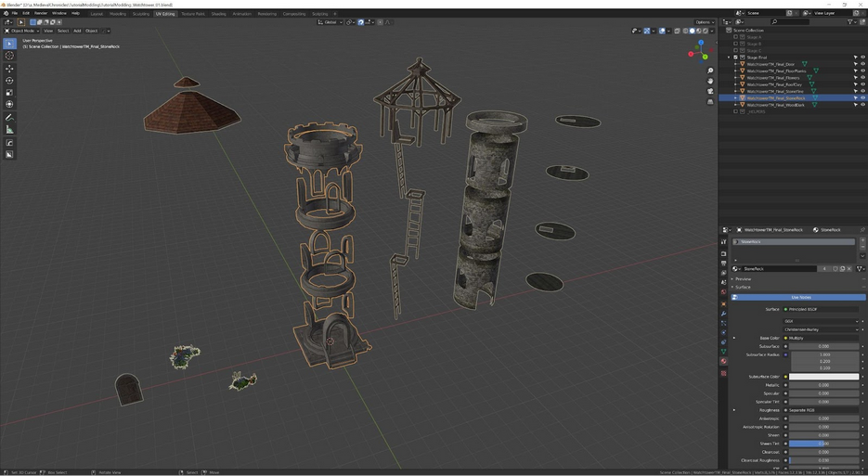Activate the Measure tool
The width and height of the screenshot is (868, 476).
(9, 130)
